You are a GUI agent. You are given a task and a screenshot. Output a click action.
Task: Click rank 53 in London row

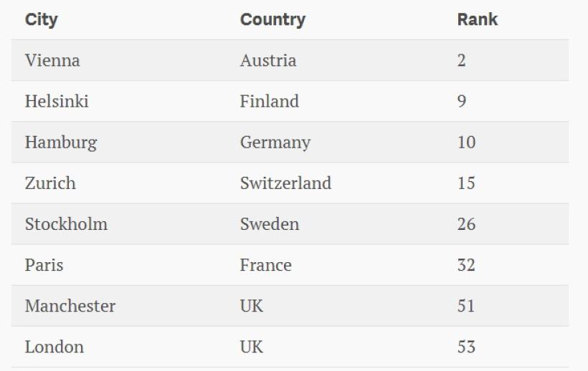tap(466, 347)
